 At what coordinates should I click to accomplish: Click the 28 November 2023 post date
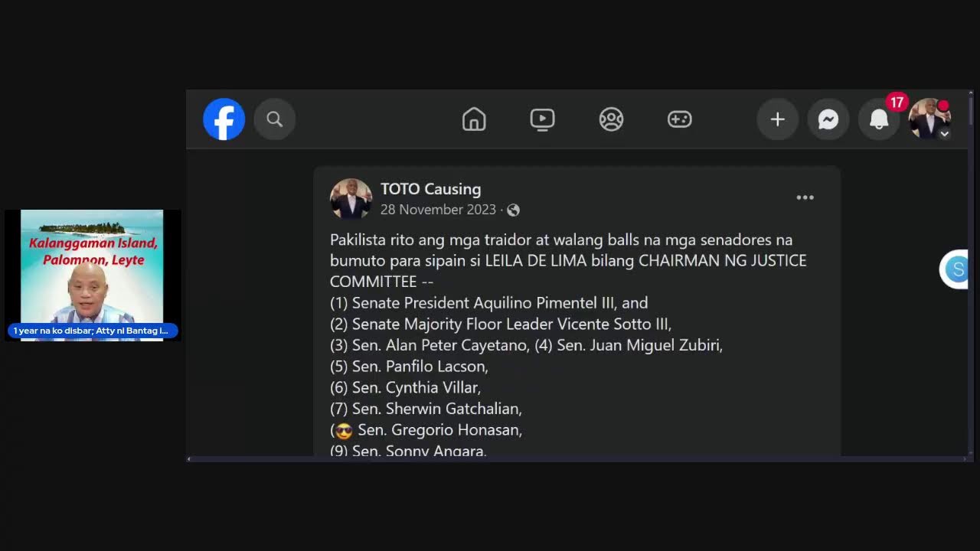pos(438,210)
